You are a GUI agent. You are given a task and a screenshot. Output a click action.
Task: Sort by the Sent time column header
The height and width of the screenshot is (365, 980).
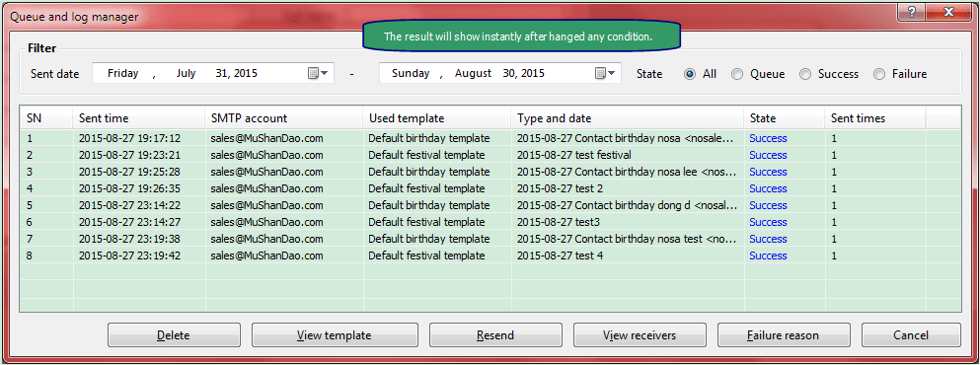coord(139,118)
